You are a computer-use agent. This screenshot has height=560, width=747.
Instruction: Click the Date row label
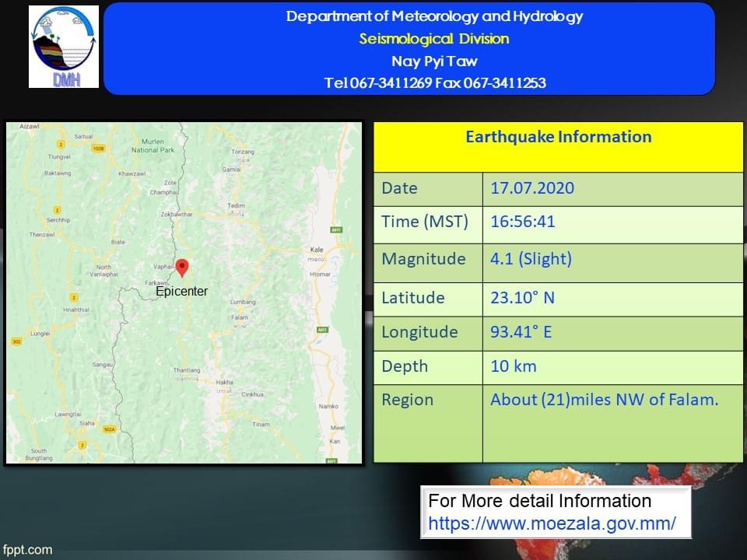[399, 188]
